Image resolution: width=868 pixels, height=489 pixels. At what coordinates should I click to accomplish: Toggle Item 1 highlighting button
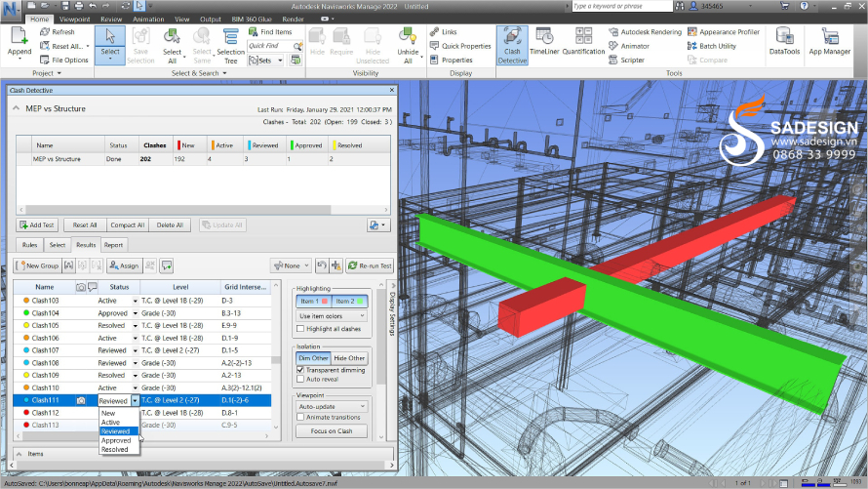point(313,302)
